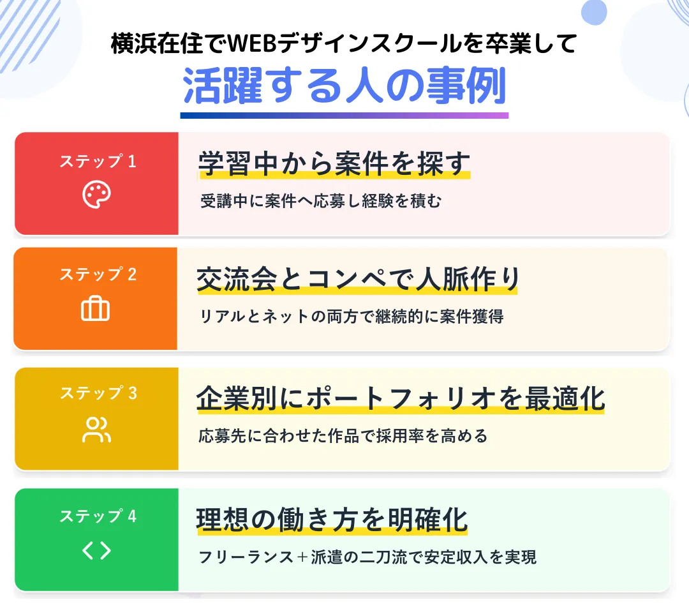Viewport: 689px width, 616px height.
Task: Click the description 受講中に案件へ応募し経験を積む
Action: pos(321,201)
